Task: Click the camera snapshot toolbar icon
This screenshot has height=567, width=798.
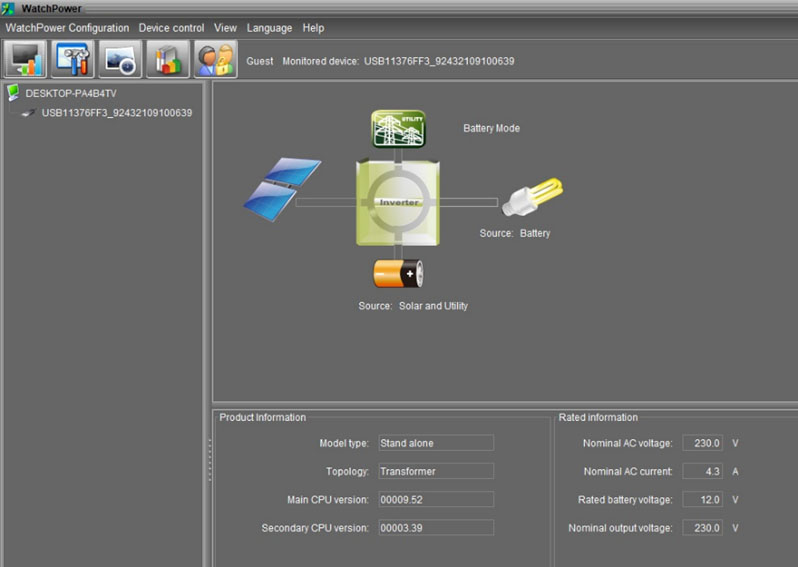Action: pos(120,60)
